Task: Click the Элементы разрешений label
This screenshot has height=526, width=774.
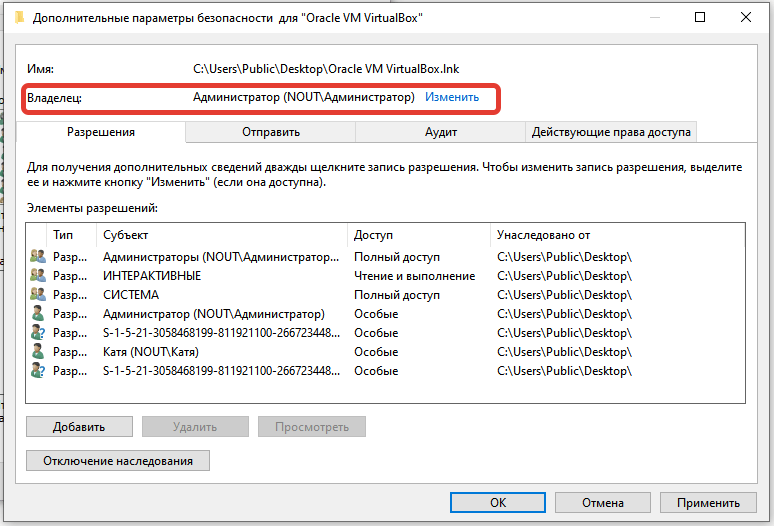Action: [x=92, y=208]
